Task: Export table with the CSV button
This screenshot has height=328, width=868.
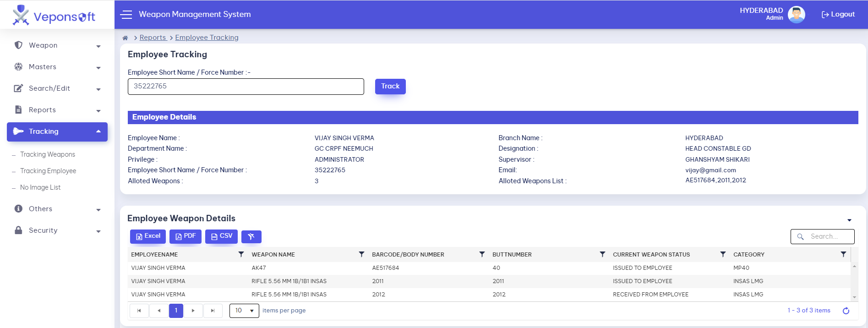Action: click(221, 236)
